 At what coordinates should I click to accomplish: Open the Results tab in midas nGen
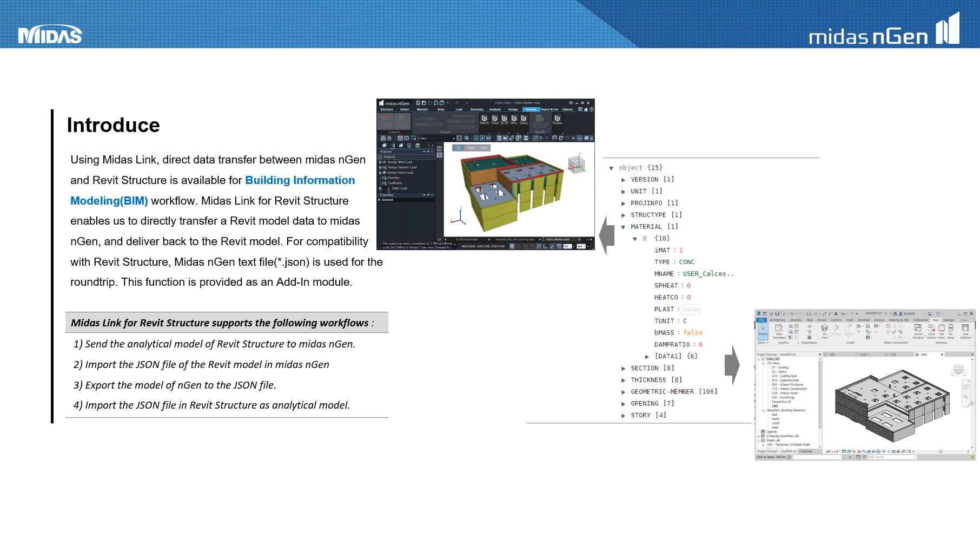click(531, 109)
